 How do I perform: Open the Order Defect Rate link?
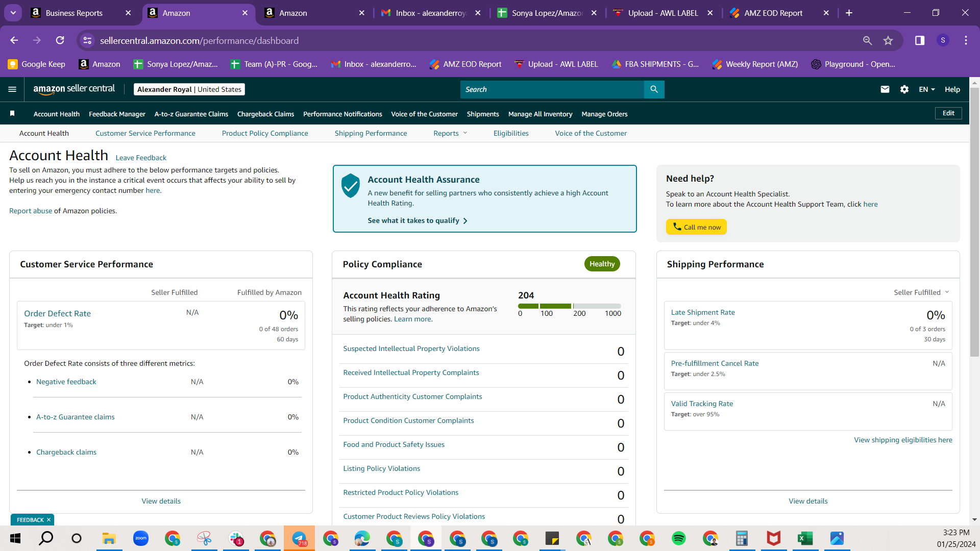click(x=57, y=313)
